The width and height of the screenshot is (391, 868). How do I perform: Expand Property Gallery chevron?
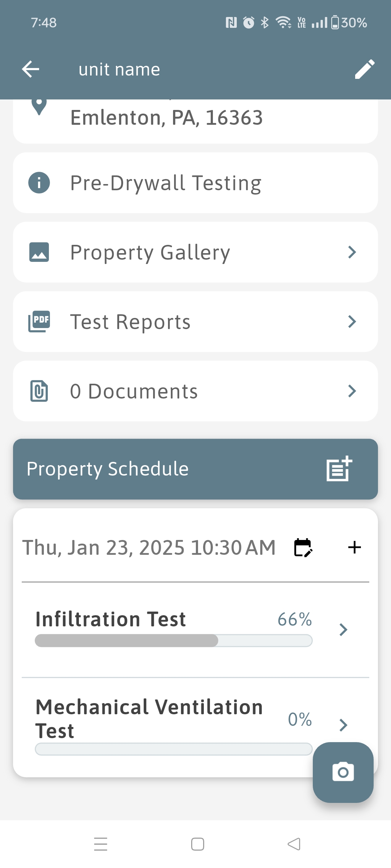pos(352,252)
